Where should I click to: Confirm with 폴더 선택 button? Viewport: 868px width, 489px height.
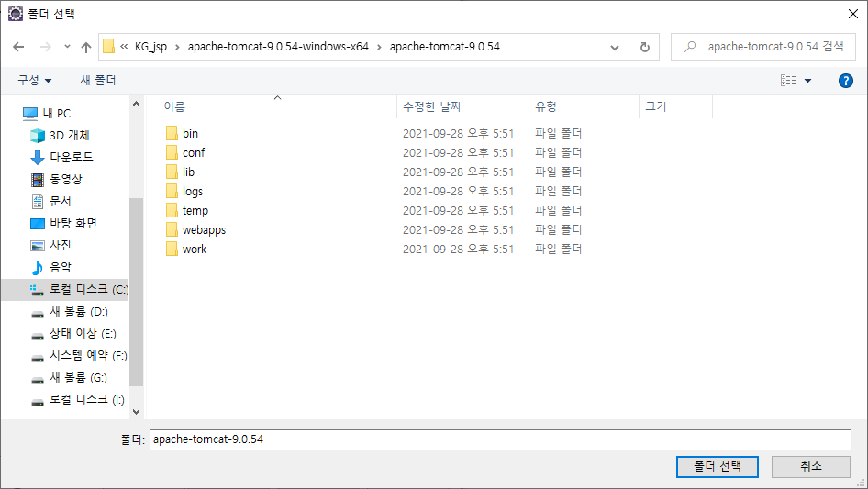click(x=717, y=467)
